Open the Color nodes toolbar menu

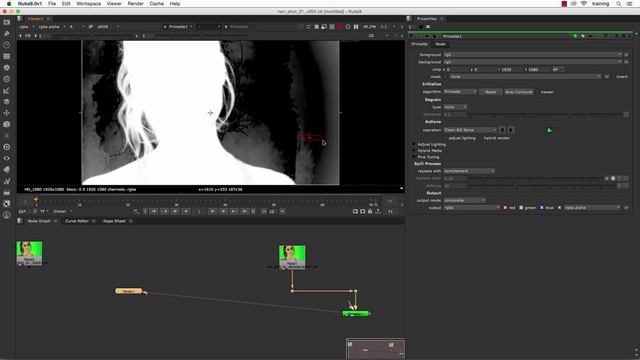(7, 68)
